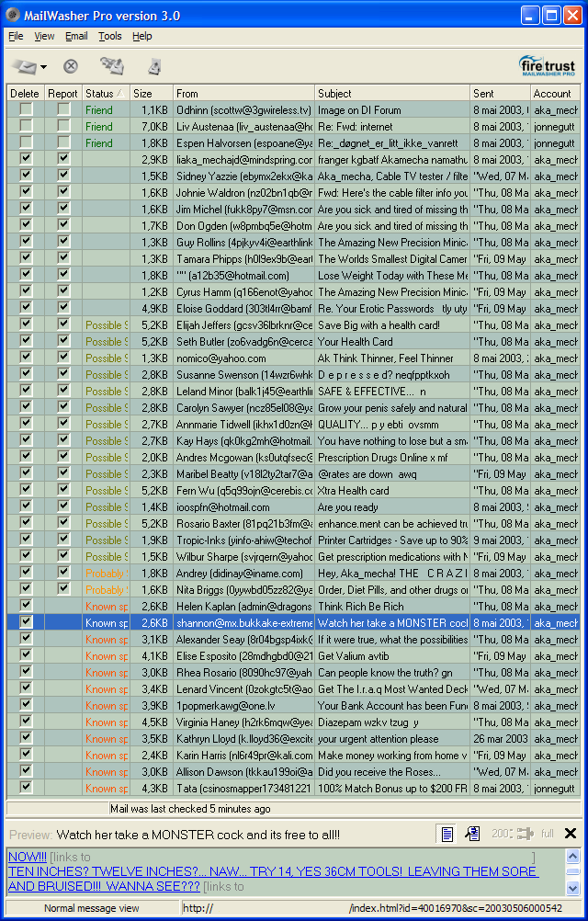Select sender Guy Rollins in From column
The image size is (588, 921).
(245, 242)
